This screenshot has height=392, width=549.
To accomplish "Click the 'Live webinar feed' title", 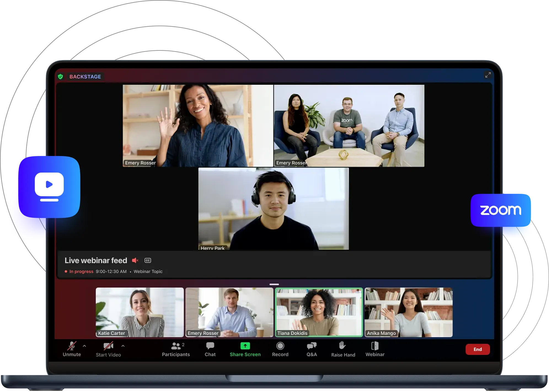I will (x=96, y=261).
